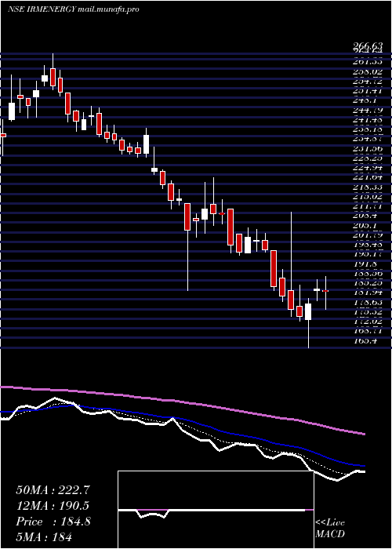Viewport: 392px width, 549px height.
Task: Click the 195.17 price axis label
Action: 367,255
